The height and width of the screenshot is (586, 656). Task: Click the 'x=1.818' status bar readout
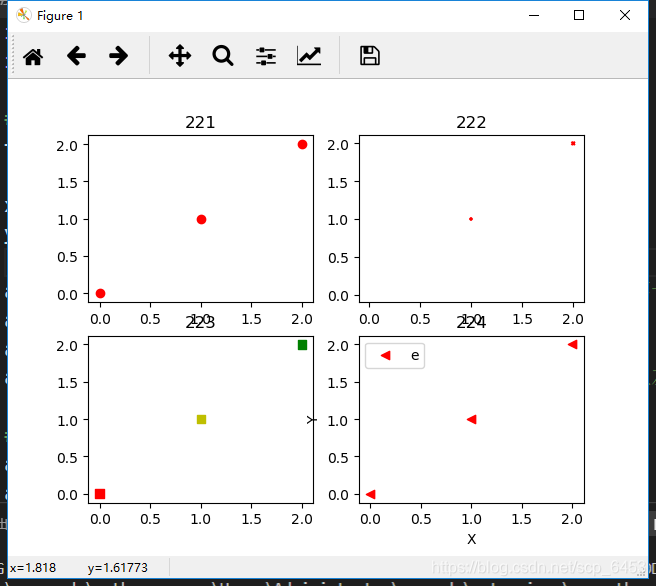pos(33,568)
